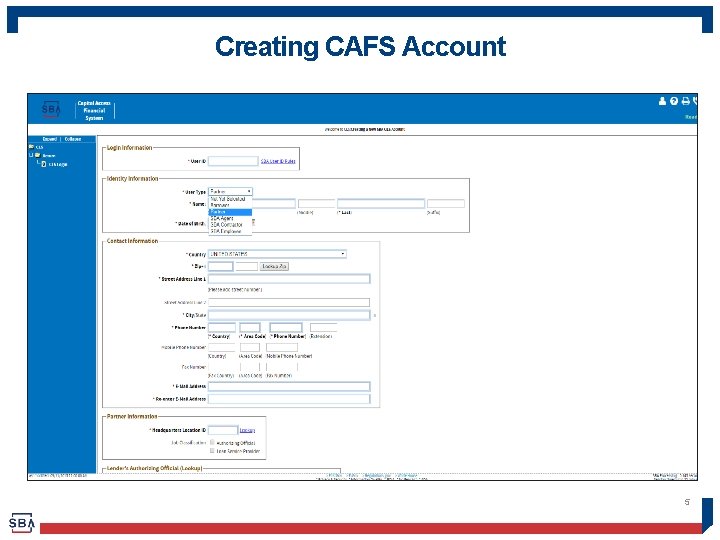This screenshot has height=540, width=720.
Task: Click the Mobile Phone Number field
Action: click(282, 347)
